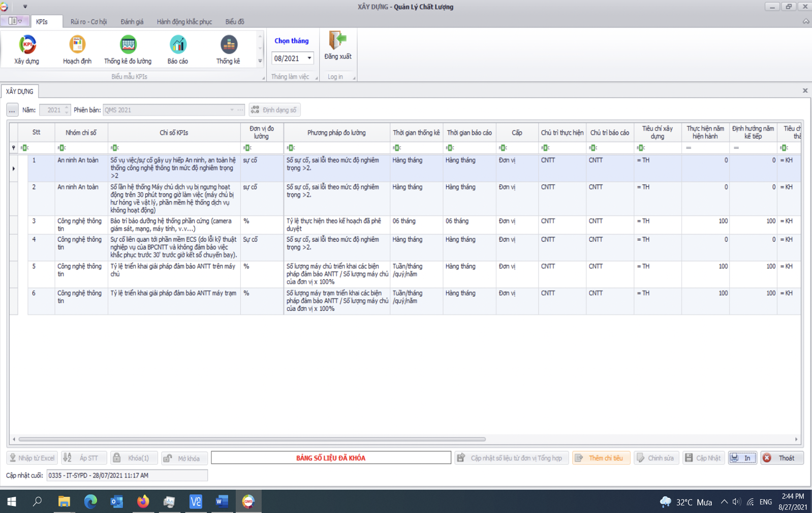This screenshot has width=812, height=513.
Task: Click the Cấp column header
Action: [517, 133]
